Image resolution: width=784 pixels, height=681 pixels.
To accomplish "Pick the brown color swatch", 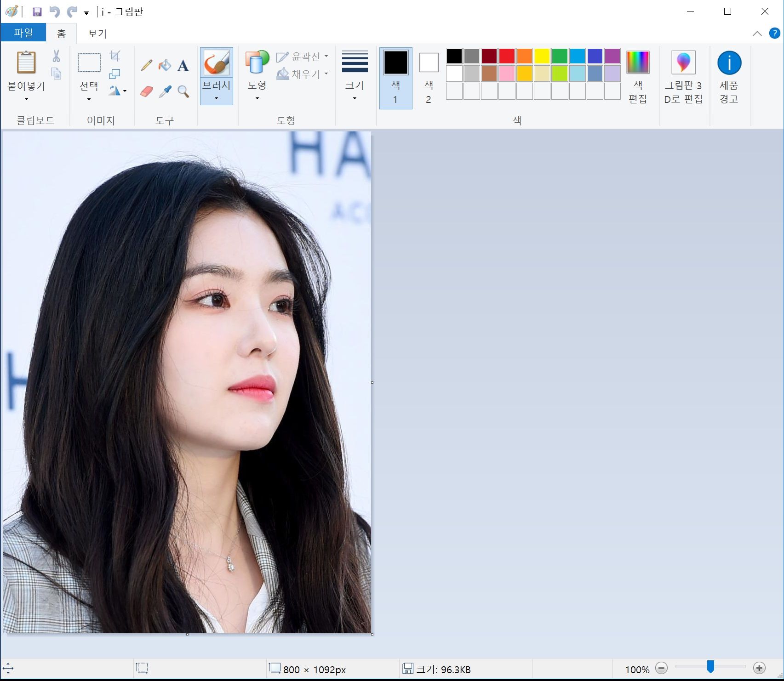I will (x=489, y=74).
